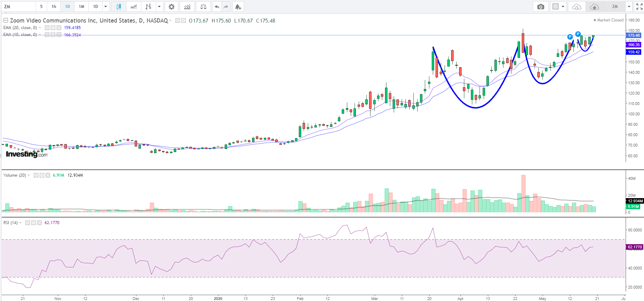Create an alert with the bell icon

238,7
